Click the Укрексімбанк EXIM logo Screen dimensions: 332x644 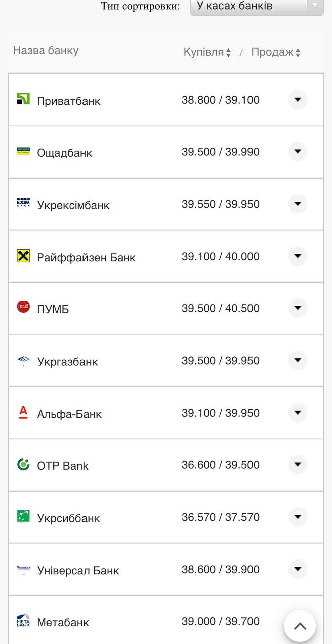(x=23, y=203)
